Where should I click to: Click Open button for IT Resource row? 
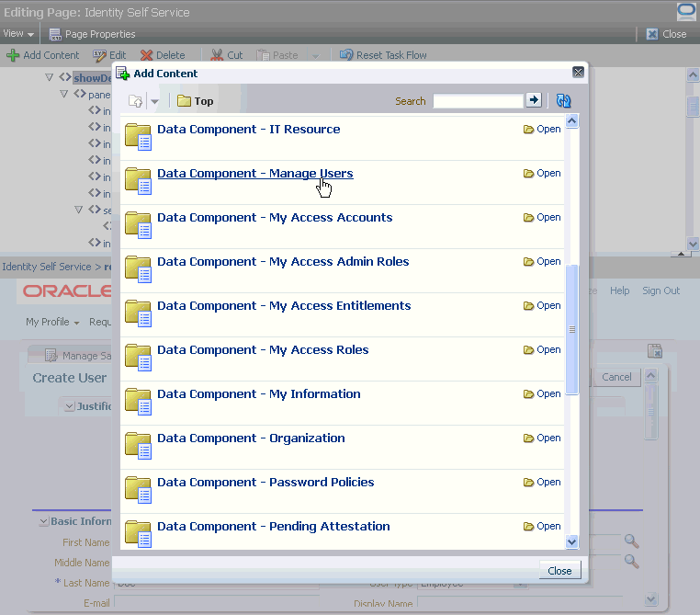(x=542, y=129)
